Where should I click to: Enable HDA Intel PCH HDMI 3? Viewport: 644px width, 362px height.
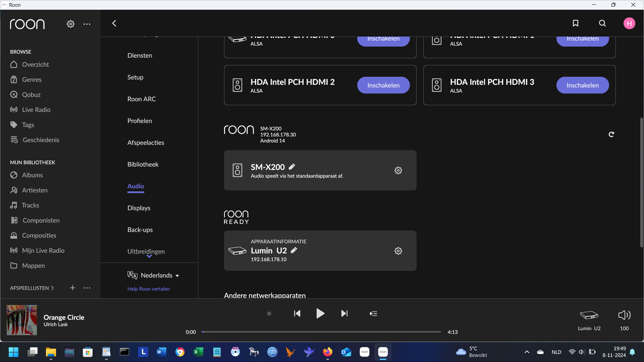tap(583, 85)
